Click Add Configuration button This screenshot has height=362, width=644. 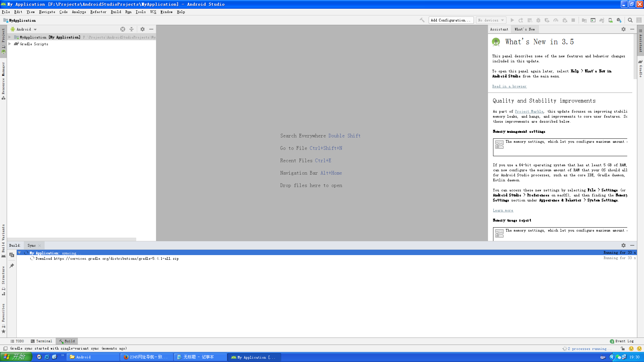(451, 20)
